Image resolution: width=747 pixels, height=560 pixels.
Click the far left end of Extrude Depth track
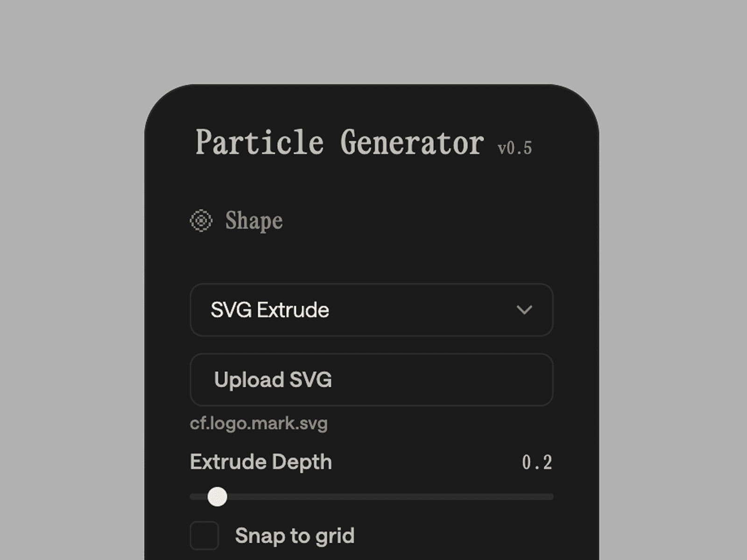tap(193, 497)
